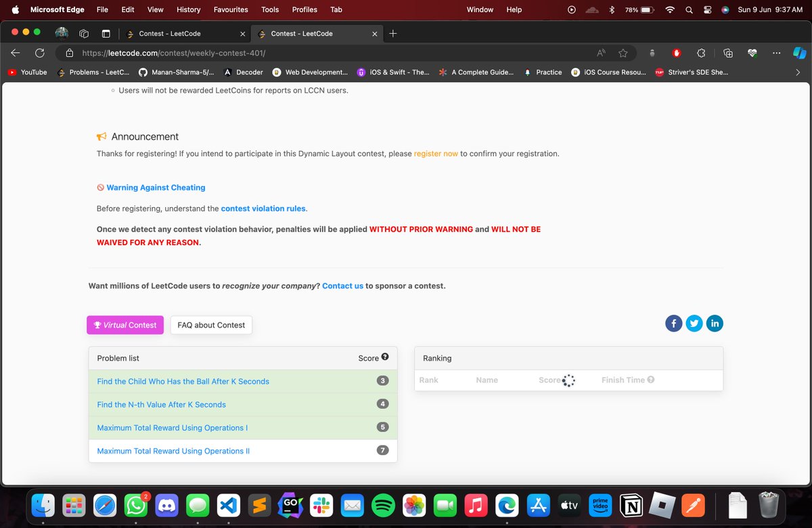The image size is (812, 528).
Task: Open the Favourites menu
Action: point(231,9)
